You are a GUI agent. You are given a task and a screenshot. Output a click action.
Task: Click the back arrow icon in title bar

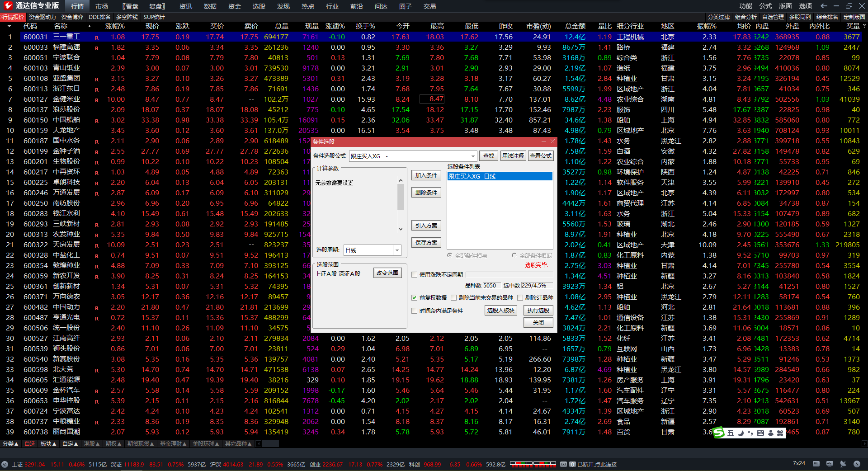(824, 6)
